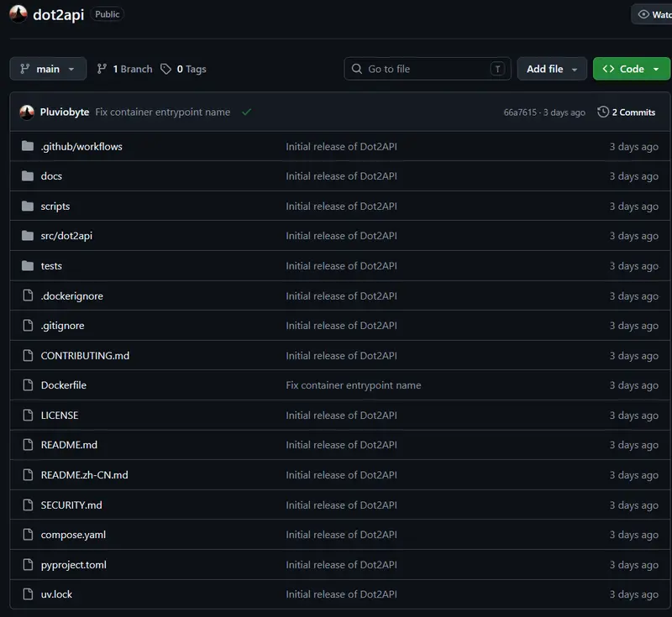This screenshot has width=672, height=617.
Task: Click the Pluviobyte avatar in commit bar
Action: pos(27,112)
